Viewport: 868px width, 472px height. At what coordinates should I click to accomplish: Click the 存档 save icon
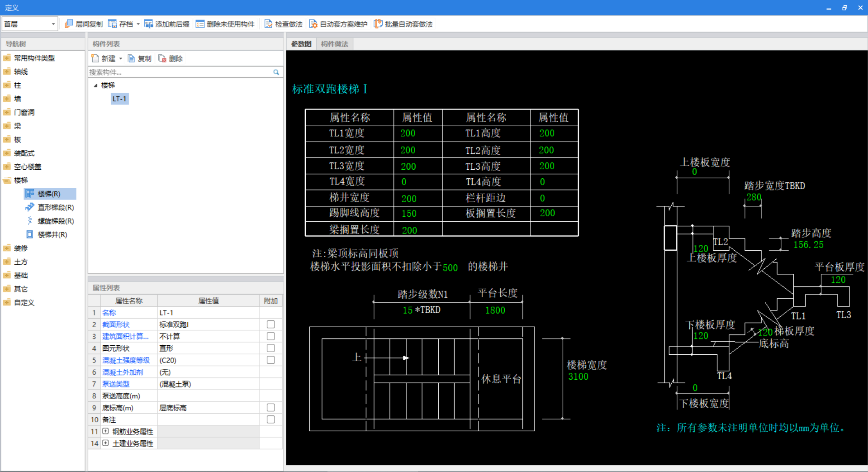(x=112, y=24)
